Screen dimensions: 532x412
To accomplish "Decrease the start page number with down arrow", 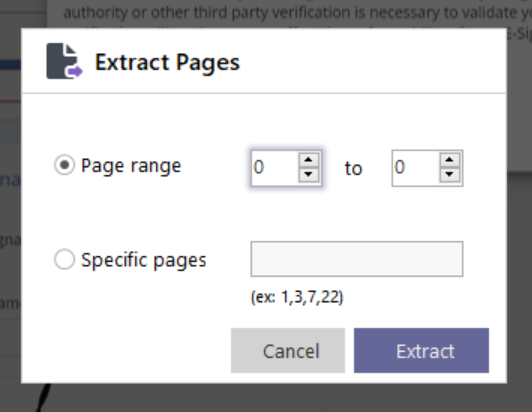I will point(308,175).
